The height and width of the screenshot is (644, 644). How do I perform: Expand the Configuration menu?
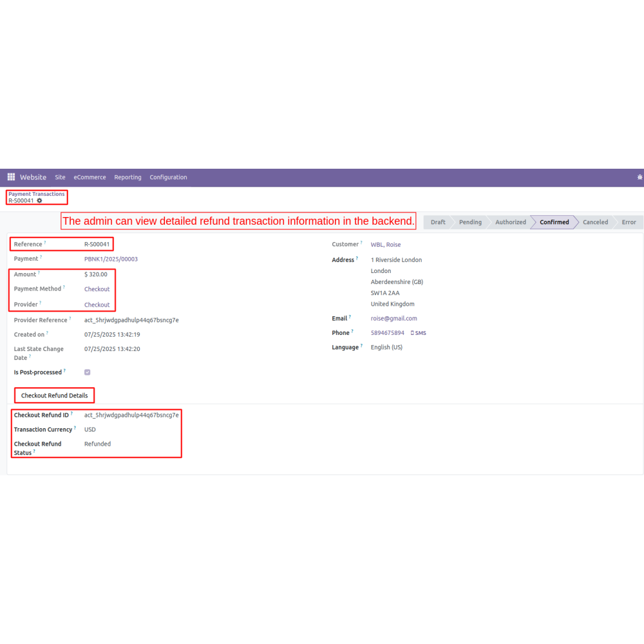168,177
